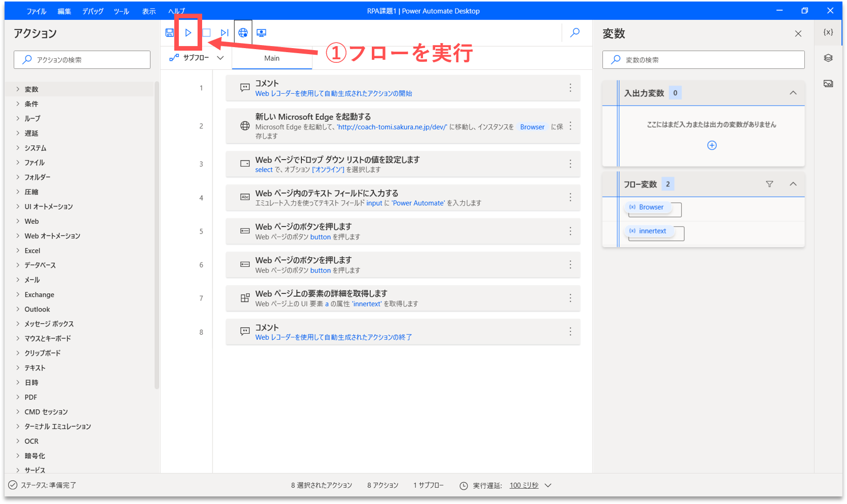Screen dimensions: 847x504
Task: Select the Main tab
Action: tap(272, 58)
